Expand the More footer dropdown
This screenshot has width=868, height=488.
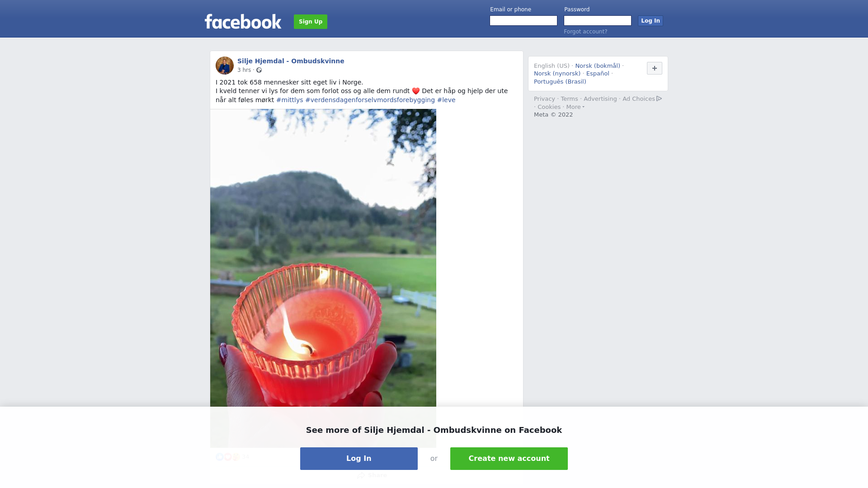point(575,107)
